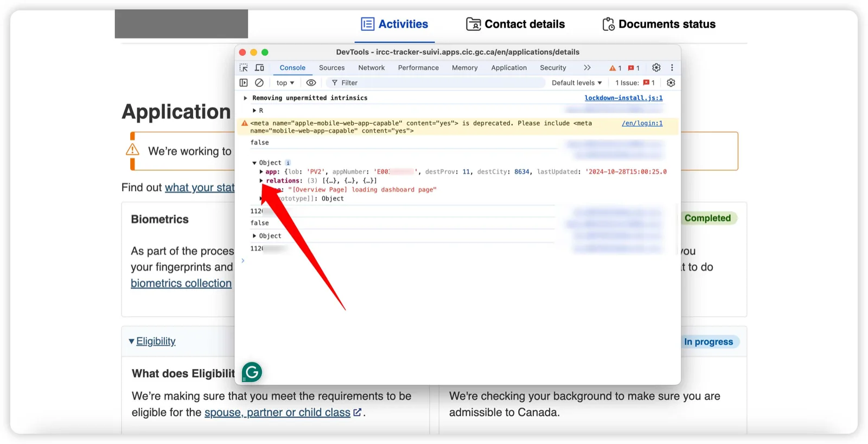Open the Security tab
The image size is (868, 444).
coord(553,68)
